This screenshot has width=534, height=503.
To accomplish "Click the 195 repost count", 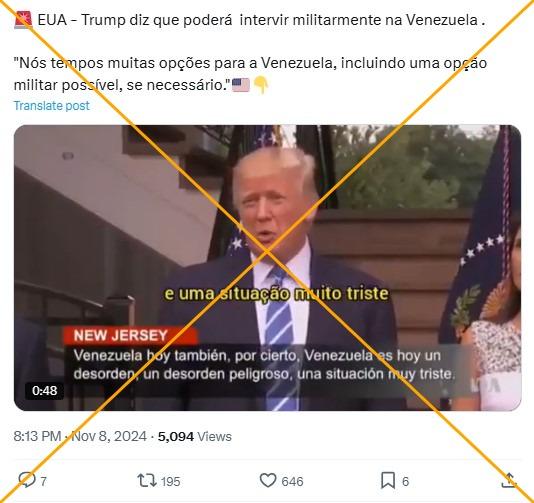I will click(x=170, y=482).
